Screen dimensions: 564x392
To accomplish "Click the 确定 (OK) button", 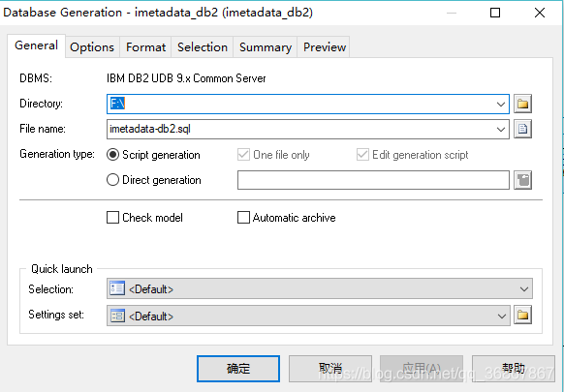I will pyautogui.click(x=238, y=368).
